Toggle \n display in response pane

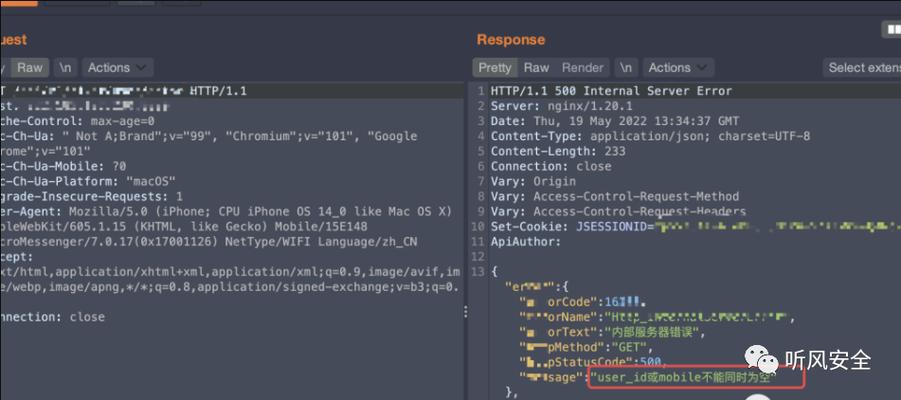[626, 68]
